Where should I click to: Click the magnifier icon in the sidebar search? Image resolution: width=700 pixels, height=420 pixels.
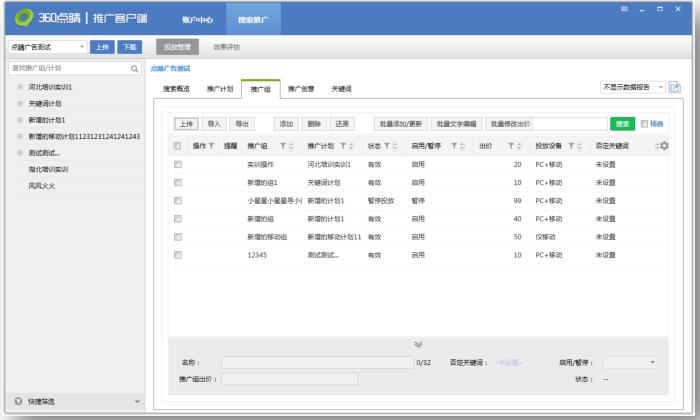(x=134, y=69)
